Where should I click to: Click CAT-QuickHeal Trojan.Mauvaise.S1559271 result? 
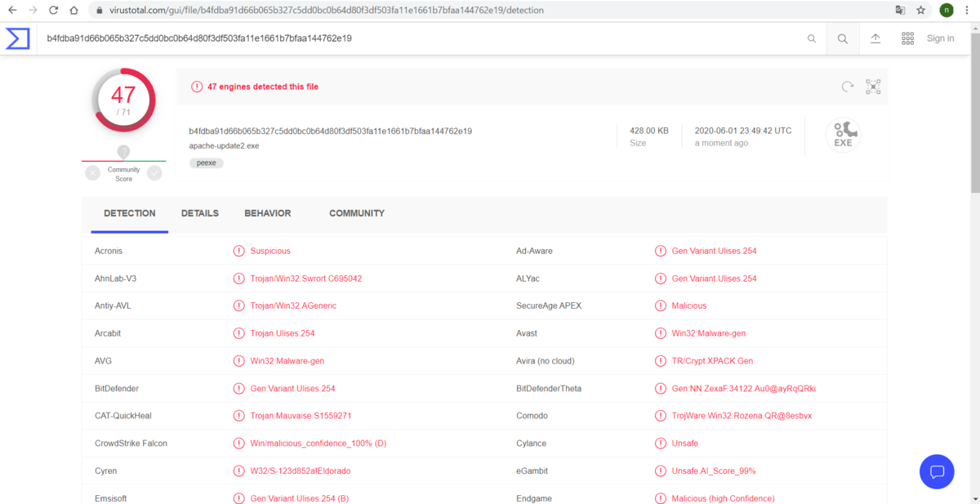[301, 416]
